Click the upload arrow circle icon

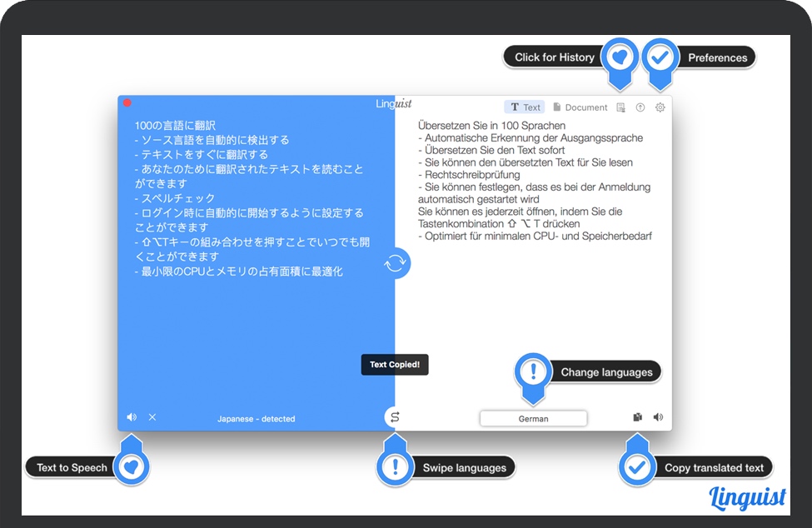pyautogui.click(x=640, y=107)
